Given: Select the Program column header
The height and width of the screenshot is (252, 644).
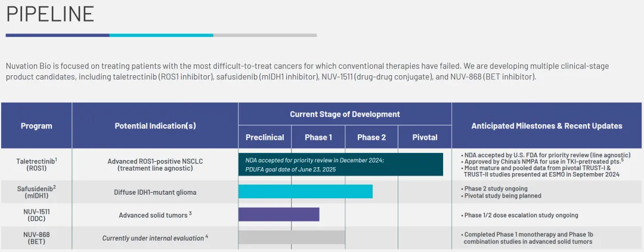Looking at the screenshot, I should [36, 126].
